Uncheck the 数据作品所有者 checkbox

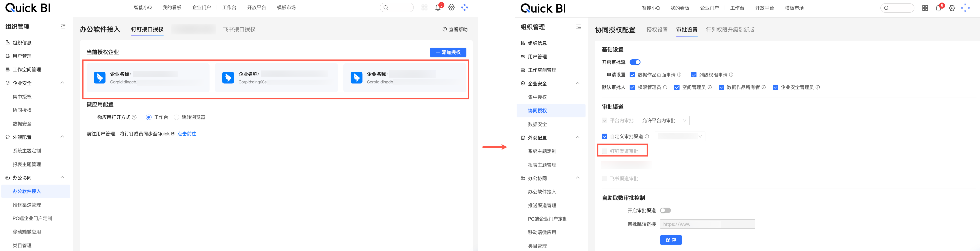click(x=721, y=88)
